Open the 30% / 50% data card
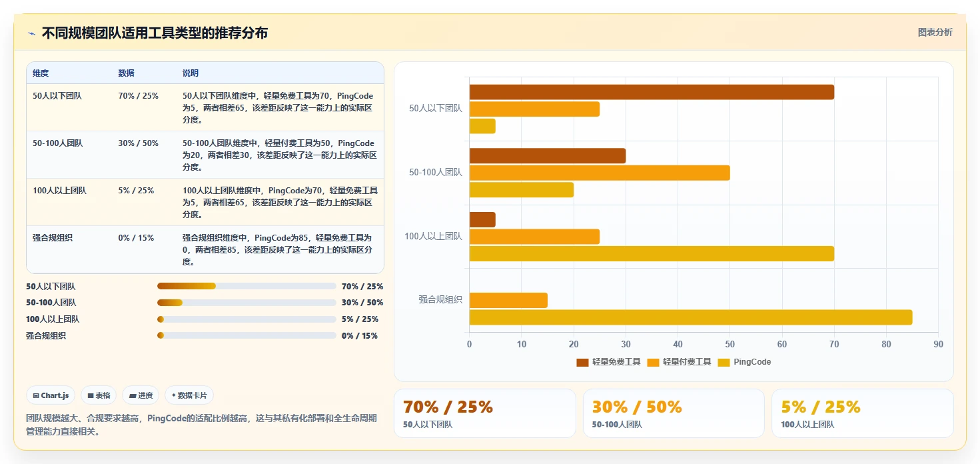The height and width of the screenshot is (464, 980). [x=674, y=413]
